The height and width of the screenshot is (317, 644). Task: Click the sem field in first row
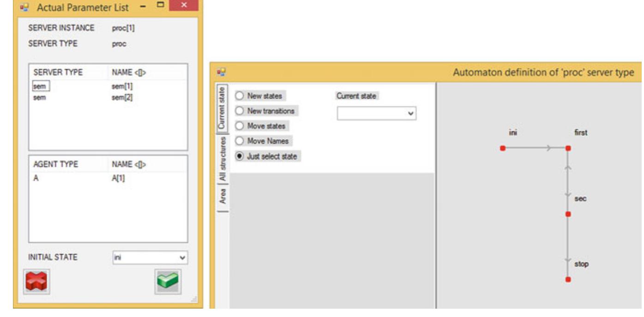pyautogui.click(x=41, y=86)
